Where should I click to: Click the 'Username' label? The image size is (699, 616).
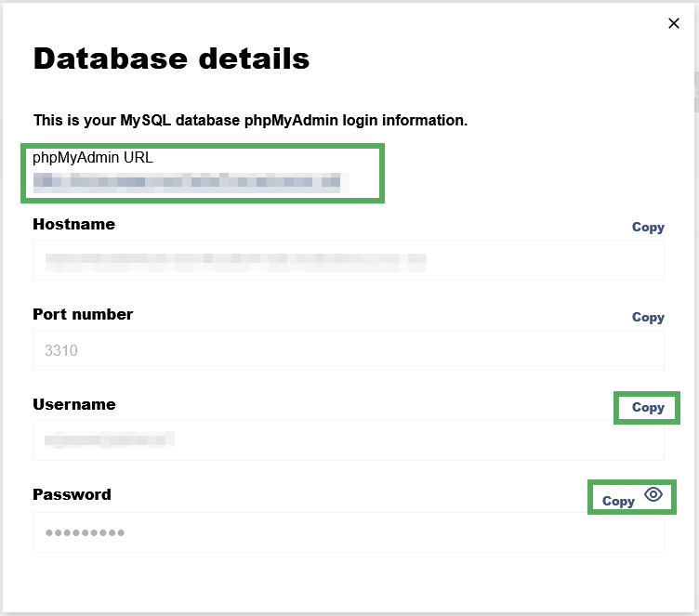pos(74,404)
